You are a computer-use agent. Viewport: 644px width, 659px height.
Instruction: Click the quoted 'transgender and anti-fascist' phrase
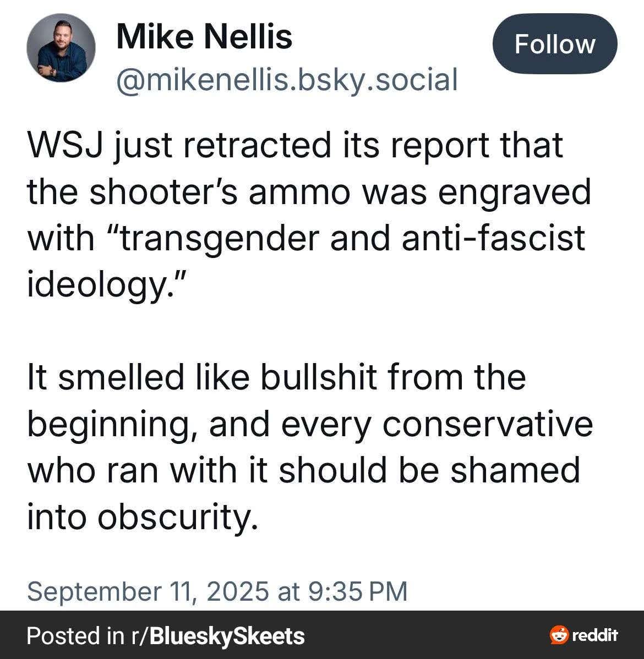[347, 238]
